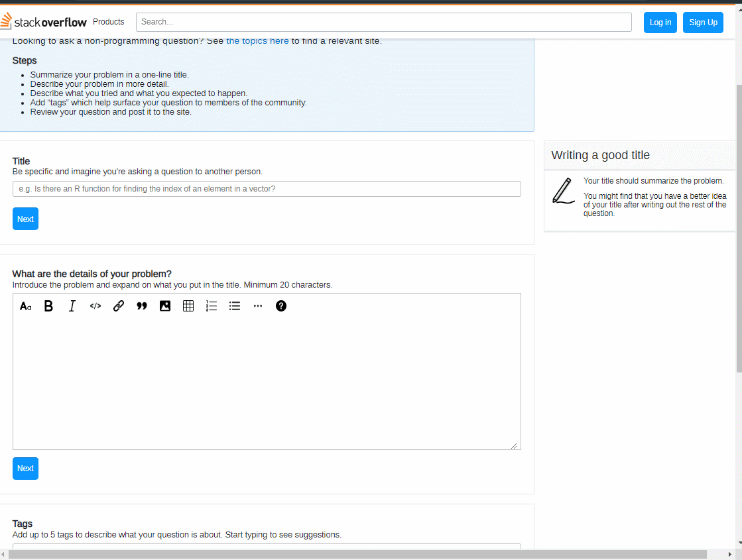The image size is (742, 560).
Task: Add a blockquote using the quote icon
Action: click(x=141, y=306)
